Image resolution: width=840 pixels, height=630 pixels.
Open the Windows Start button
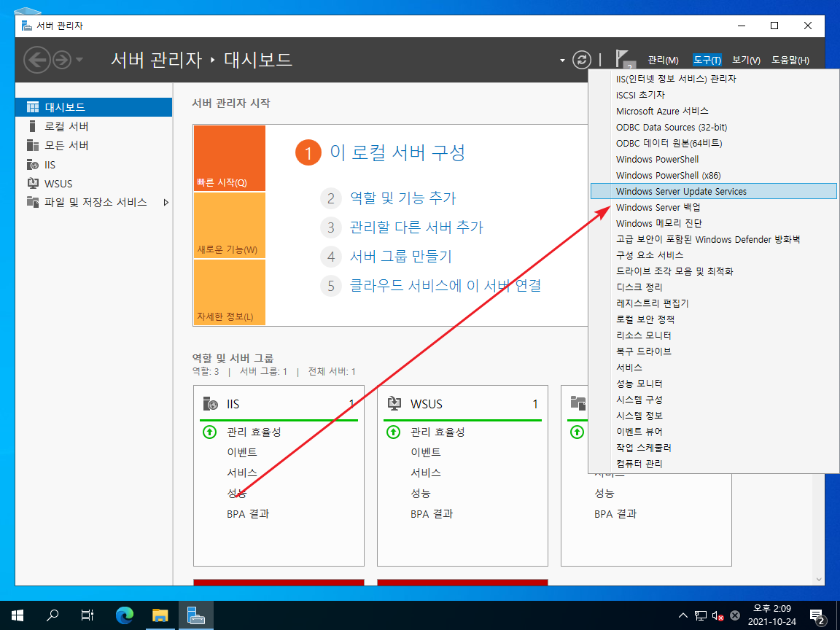coord(17,615)
